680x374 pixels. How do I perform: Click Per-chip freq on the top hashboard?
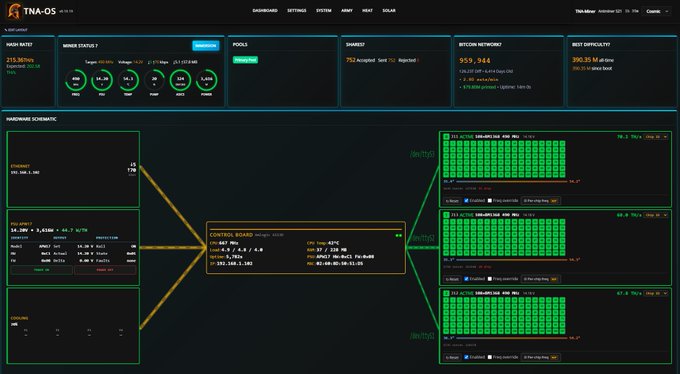(x=541, y=201)
